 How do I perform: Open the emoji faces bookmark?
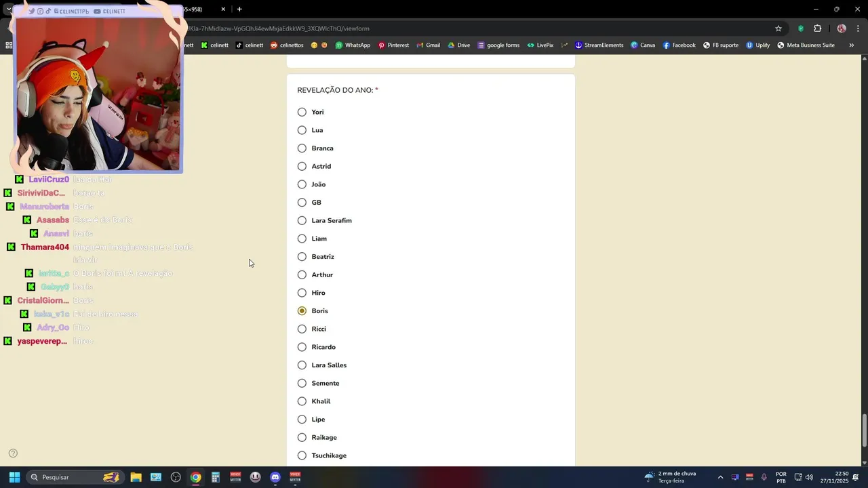coord(319,45)
